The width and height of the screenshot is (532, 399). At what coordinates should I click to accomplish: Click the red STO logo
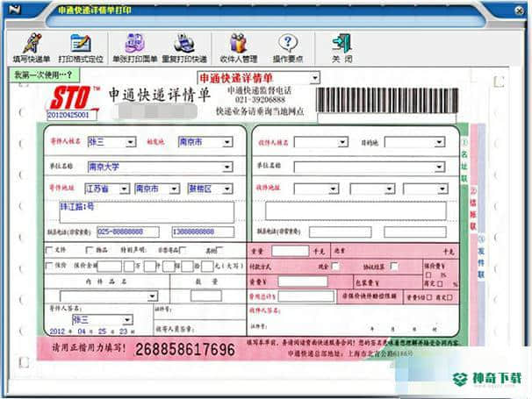(x=70, y=97)
